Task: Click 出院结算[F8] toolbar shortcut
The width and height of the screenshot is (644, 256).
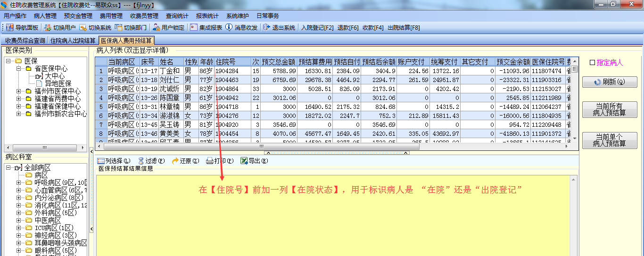Action: 404,28
